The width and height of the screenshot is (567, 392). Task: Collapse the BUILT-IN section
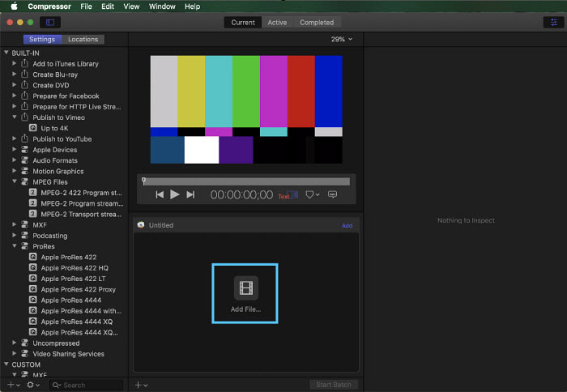pos(6,53)
